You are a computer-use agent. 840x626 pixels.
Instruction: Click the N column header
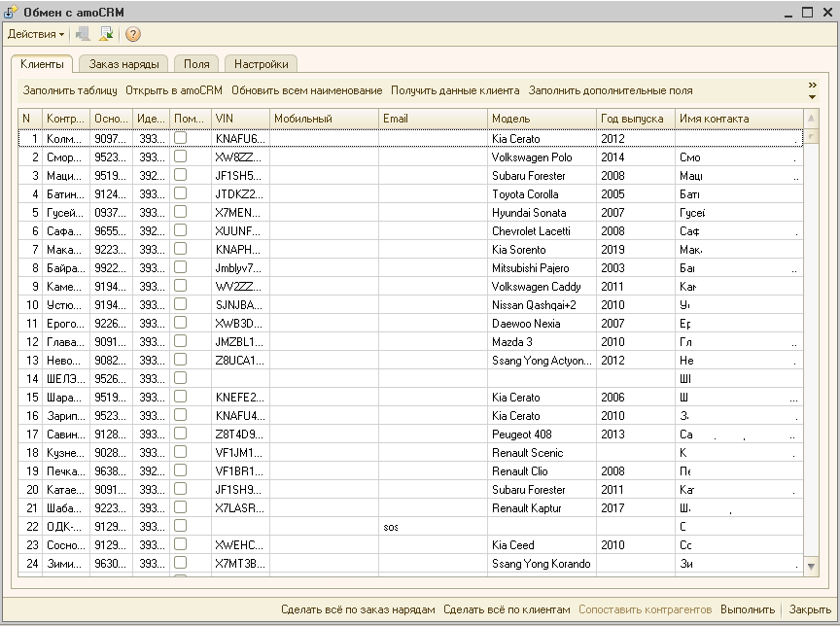point(30,119)
